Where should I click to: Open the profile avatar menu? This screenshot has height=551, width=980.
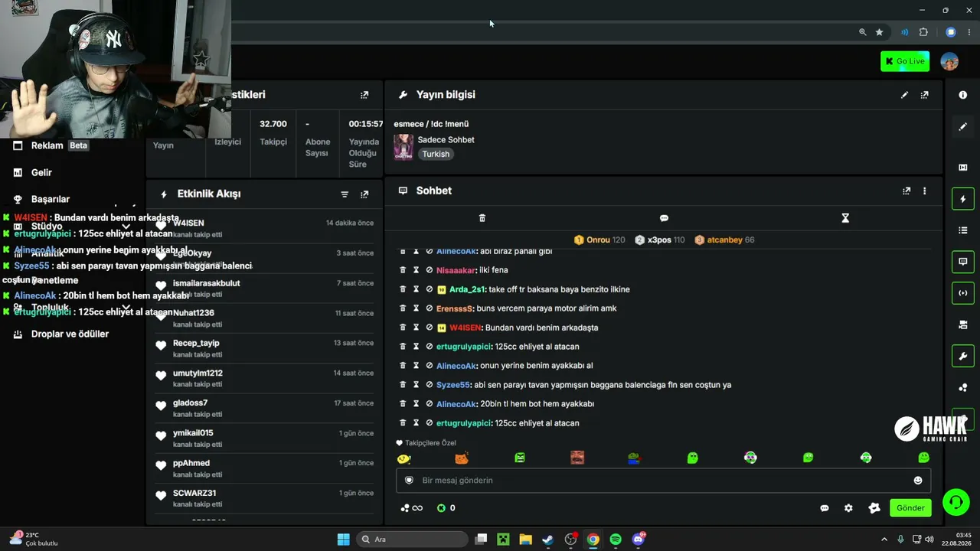(x=949, y=61)
